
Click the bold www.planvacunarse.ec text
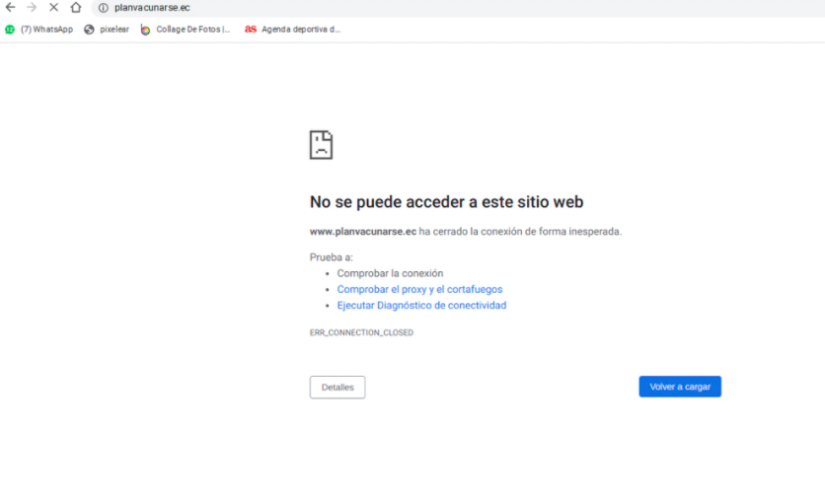[362, 232]
